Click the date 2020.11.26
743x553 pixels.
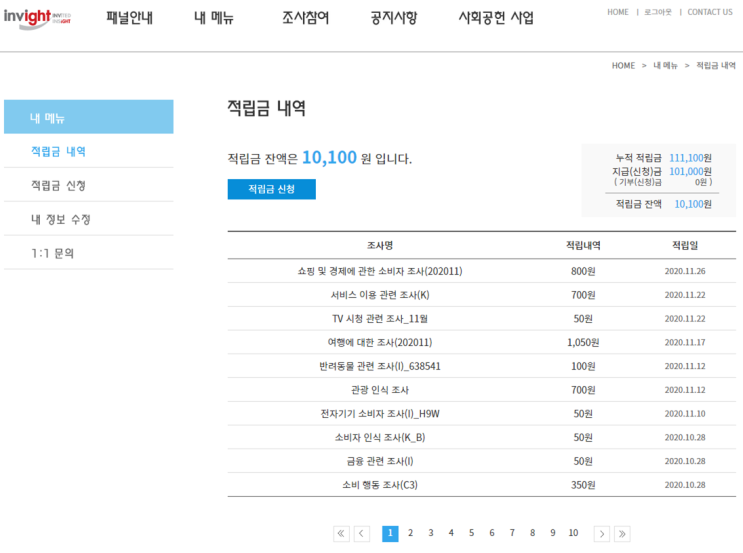tap(685, 271)
